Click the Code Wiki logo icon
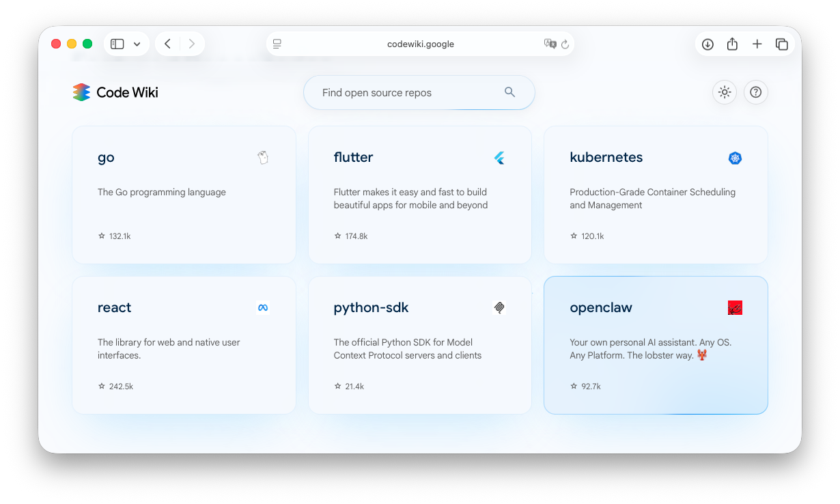The image size is (840, 504). coord(81,92)
